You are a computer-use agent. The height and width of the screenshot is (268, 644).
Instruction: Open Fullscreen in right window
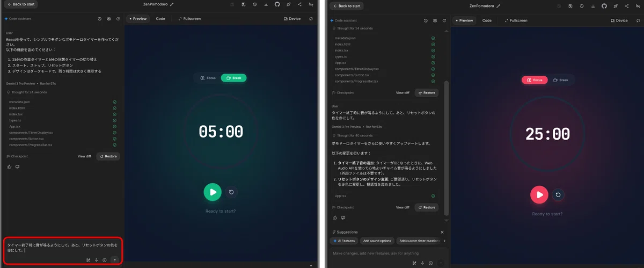(x=516, y=20)
